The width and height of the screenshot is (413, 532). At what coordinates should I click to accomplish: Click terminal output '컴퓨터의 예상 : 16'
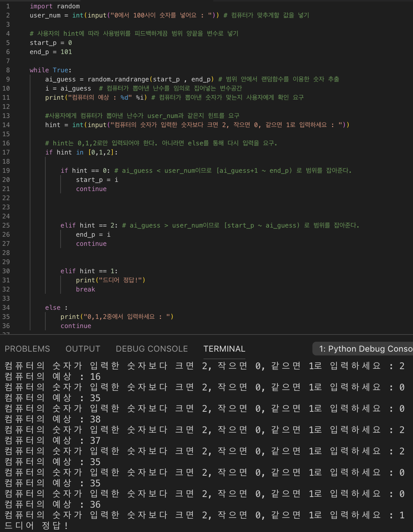tap(53, 377)
